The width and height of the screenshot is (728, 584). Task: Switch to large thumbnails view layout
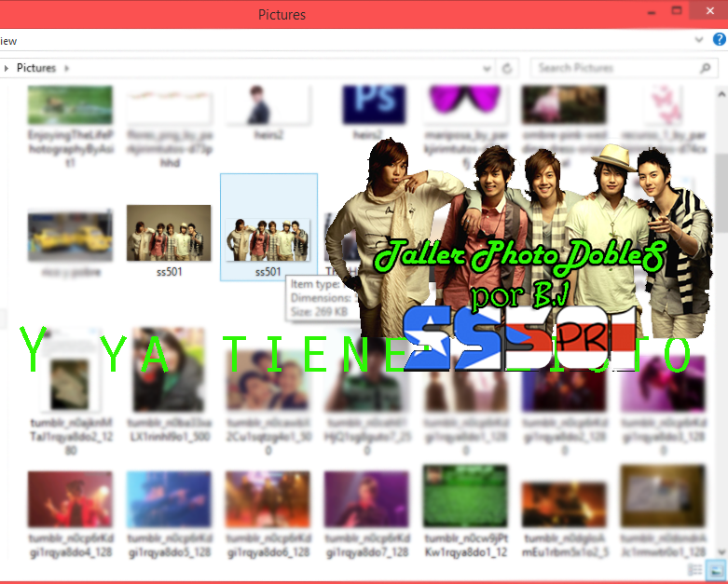[714, 569]
